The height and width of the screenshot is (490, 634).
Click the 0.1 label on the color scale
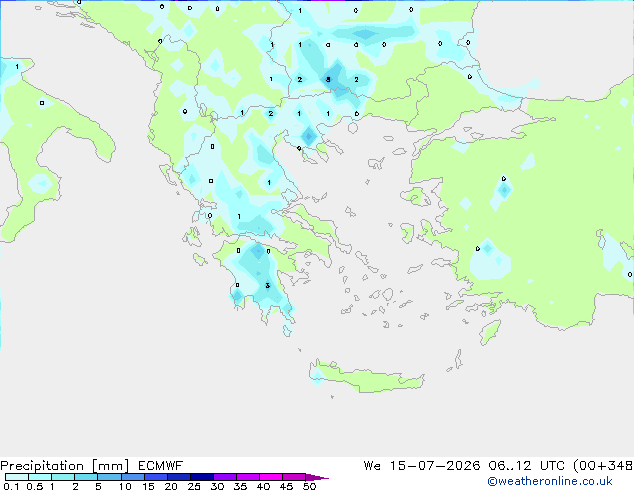click(x=11, y=486)
